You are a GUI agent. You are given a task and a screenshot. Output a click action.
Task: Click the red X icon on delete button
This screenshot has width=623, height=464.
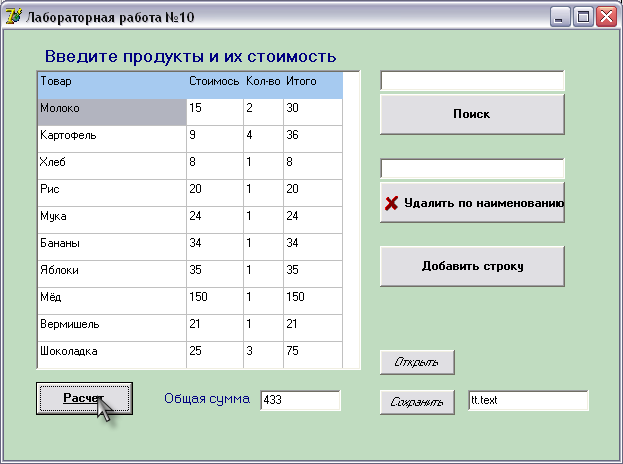pyautogui.click(x=391, y=203)
